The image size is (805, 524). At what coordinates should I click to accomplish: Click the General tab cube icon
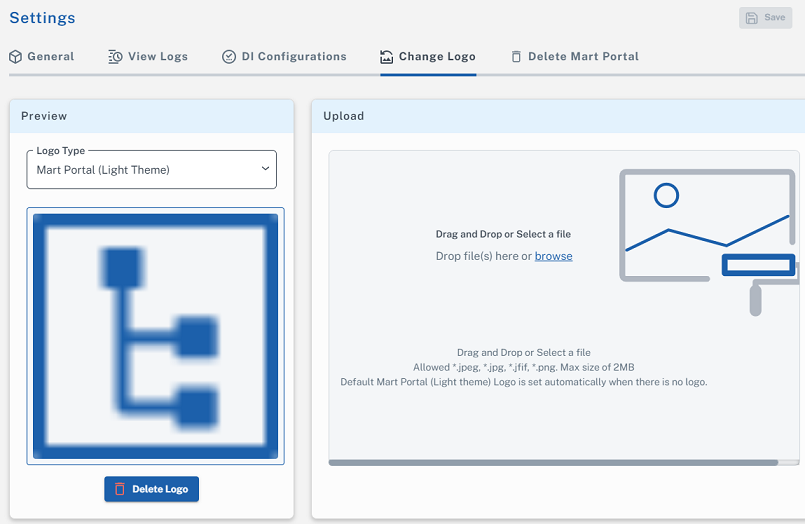15,56
